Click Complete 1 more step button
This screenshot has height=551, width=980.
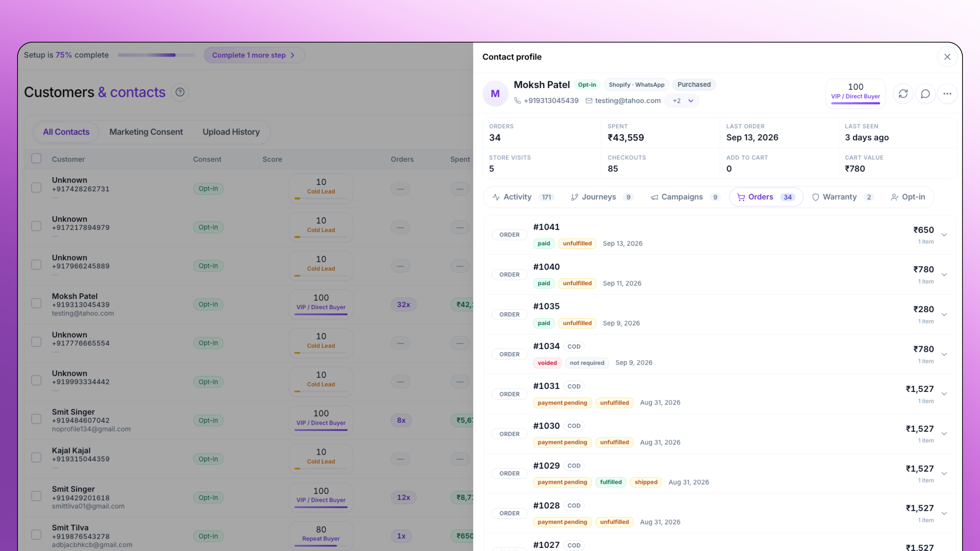(x=254, y=55)
